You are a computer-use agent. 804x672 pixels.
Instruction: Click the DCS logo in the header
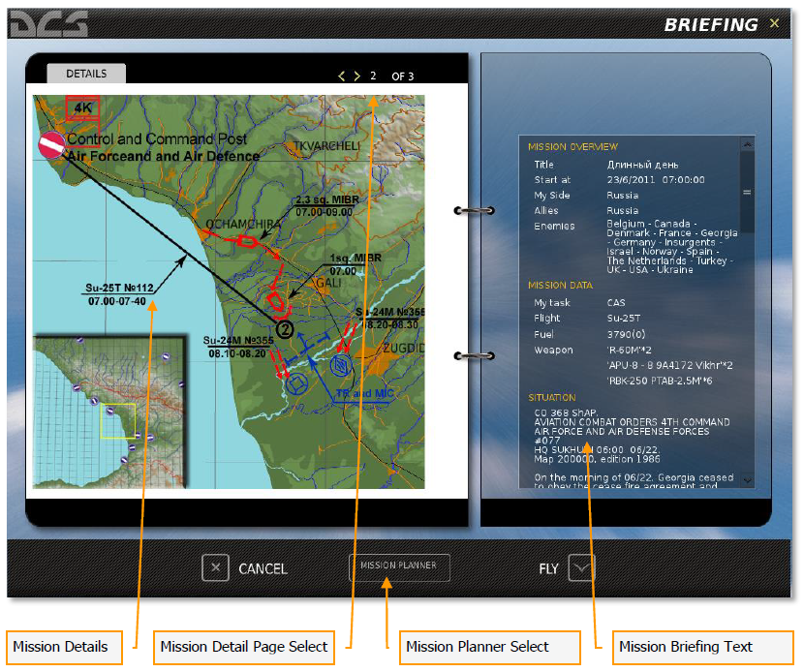click(x=48, y=23)
